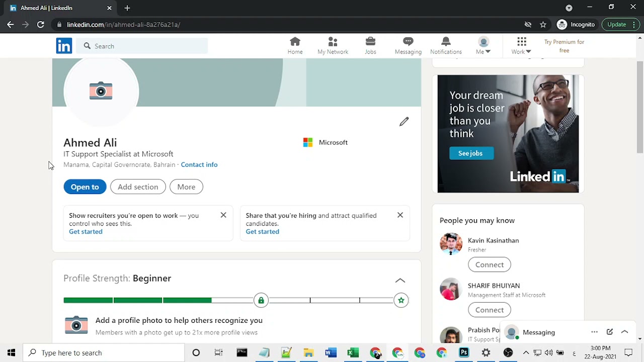Get started on the hiring share card
This screenshot has height=362, width=644.
(262, 231)
